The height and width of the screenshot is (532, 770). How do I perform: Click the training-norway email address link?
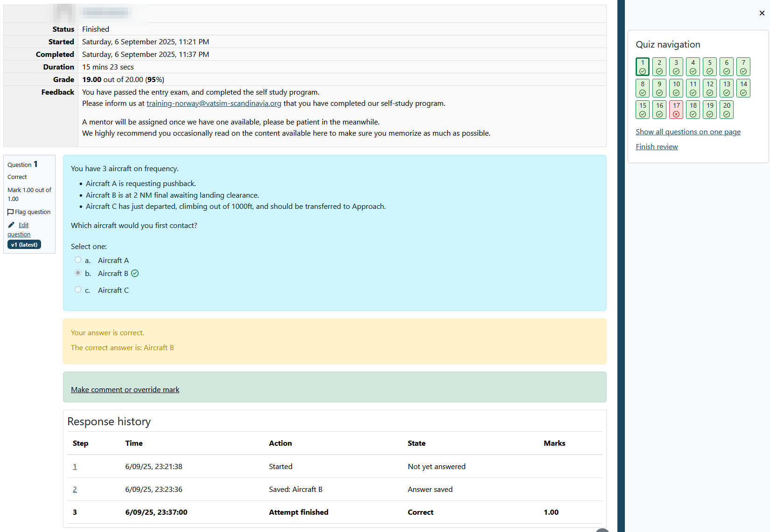(214, 104)
